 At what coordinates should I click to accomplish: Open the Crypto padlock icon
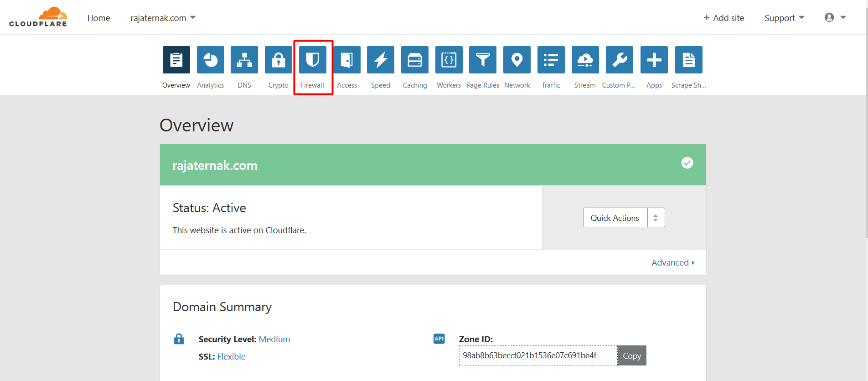(x=279, y=60)
